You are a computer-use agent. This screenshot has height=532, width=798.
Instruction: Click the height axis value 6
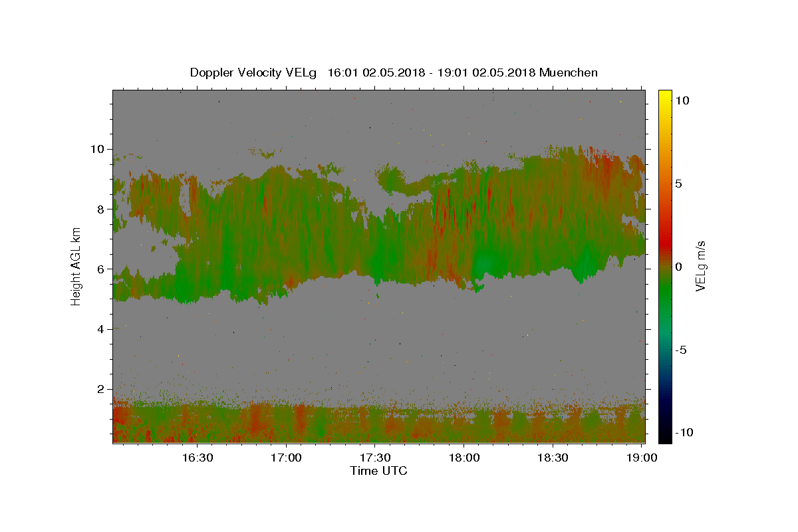click(102, 269)
